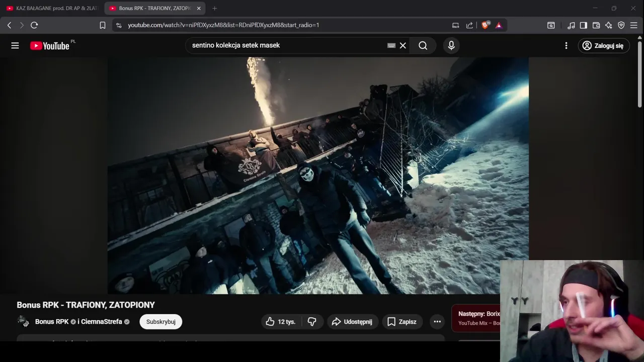
Task: Subscribe using Subskrybuj button
Action: [161, 322]
